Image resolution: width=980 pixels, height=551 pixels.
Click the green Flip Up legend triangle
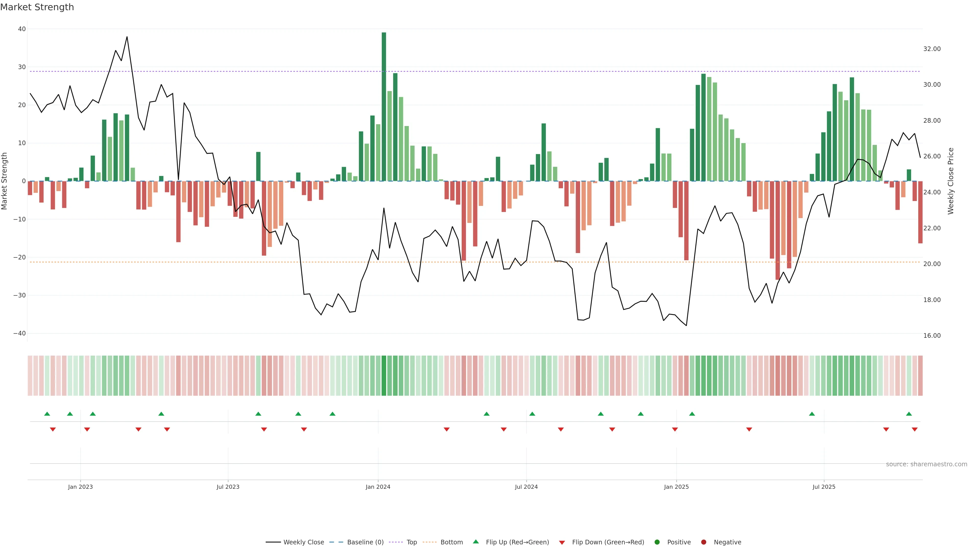coord(475,542)
